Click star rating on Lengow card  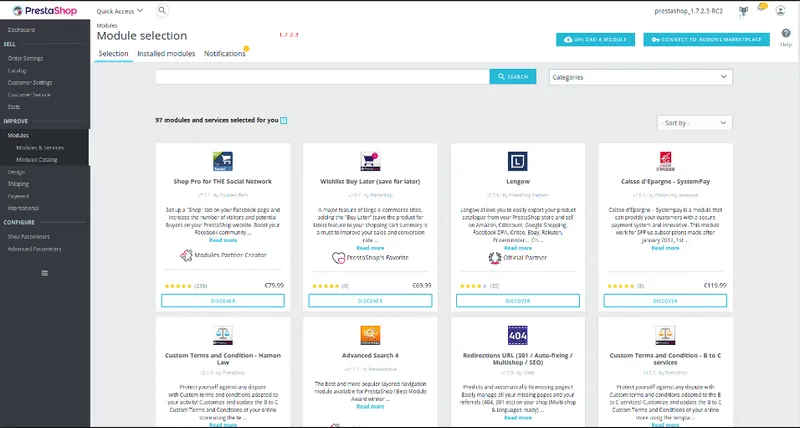click(x=473, y=286)
